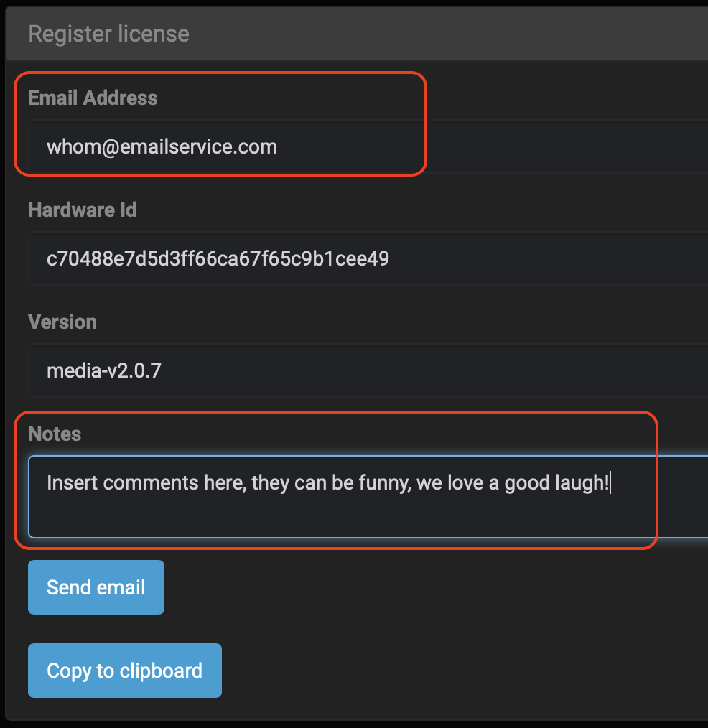708x728 pixels.
Task: Click the word "funny" in the Notes
Action: point(382,482)
